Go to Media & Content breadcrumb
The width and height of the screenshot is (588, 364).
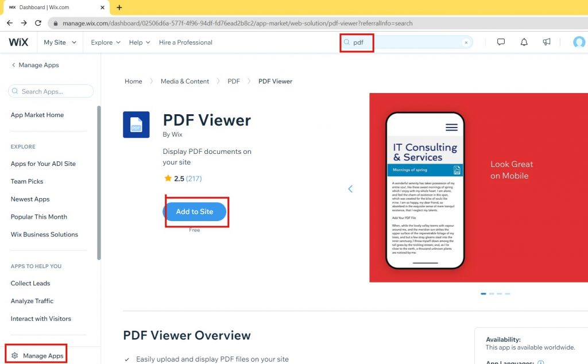[x=185, y=81]
